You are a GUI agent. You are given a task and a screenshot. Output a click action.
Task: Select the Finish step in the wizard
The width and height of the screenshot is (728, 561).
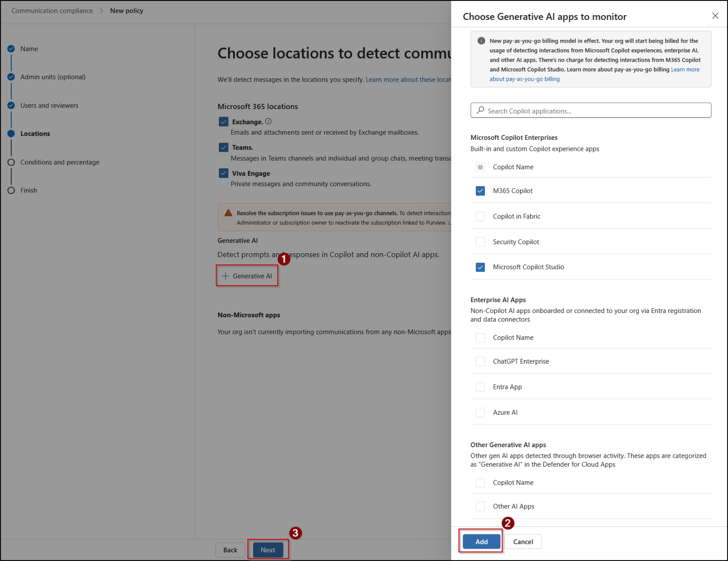(10, 190)
